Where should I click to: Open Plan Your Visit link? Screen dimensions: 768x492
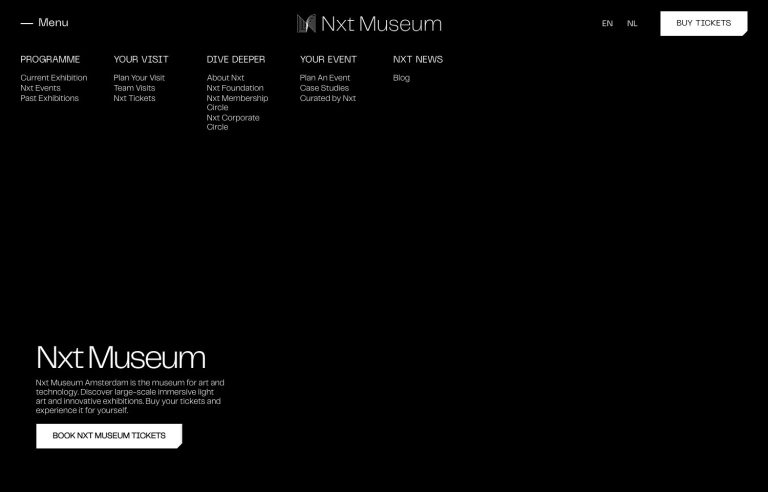pos(139,78)
